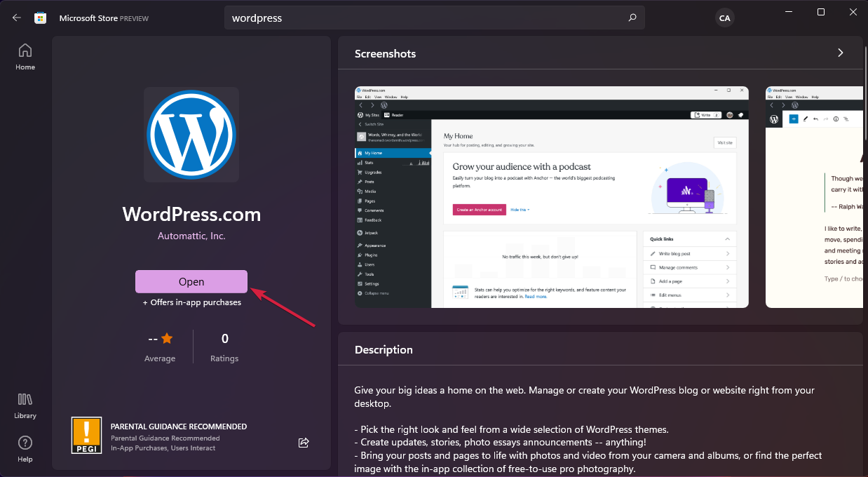Close the Microsoft Store window
The height and width of the screenshot is (477, 868).
click(x=853, y=12)
